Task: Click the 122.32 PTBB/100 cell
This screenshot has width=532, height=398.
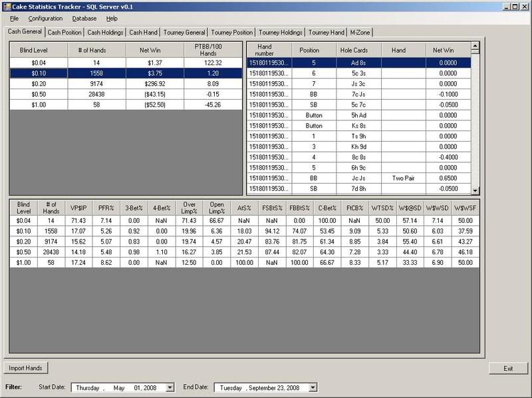Action: (x=213, y=63)
